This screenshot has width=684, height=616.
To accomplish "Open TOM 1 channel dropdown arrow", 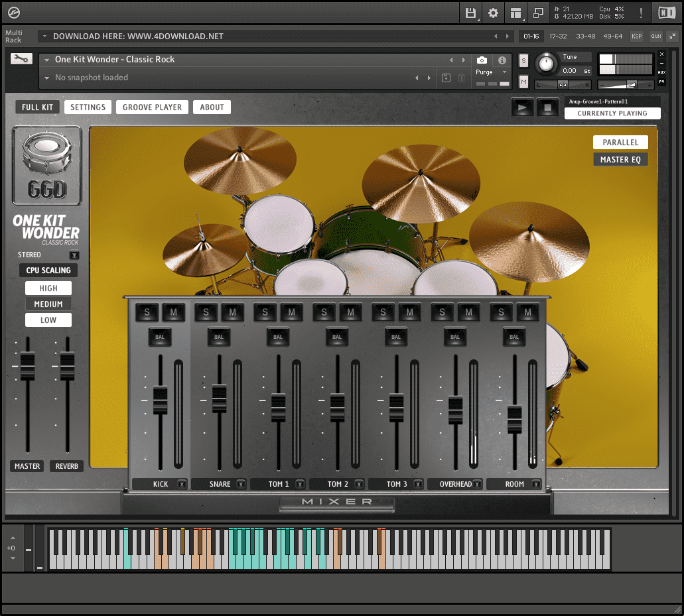I will coord(300,484).
